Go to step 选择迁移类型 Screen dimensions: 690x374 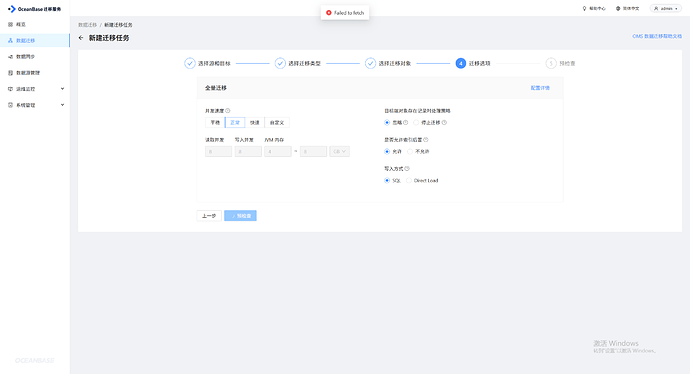point(298,63)
